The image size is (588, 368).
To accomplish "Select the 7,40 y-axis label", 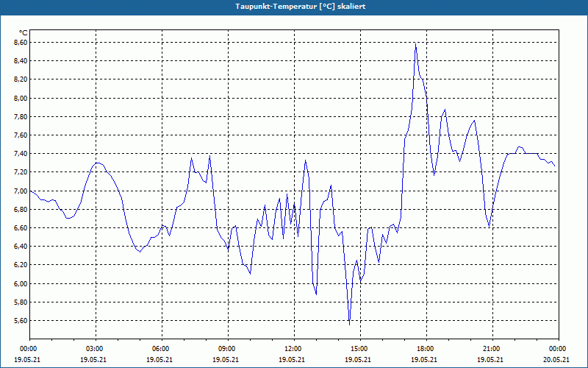I will pyautogui.click(x=21, y=154).
